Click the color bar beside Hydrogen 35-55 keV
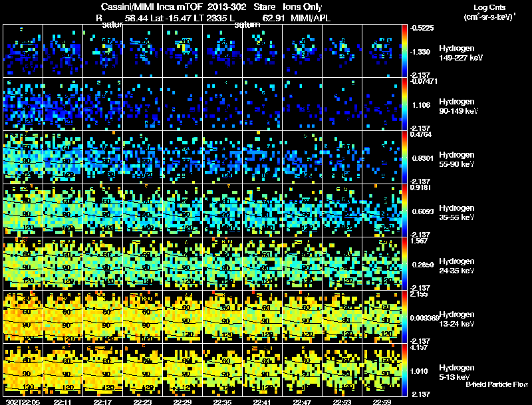The image size is (532, 405). click(x=404, y=211)
